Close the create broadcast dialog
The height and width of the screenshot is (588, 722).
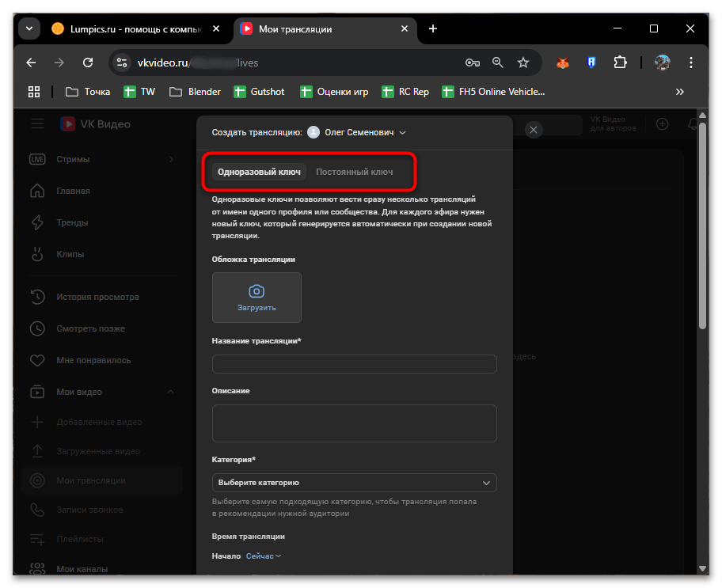pyautogui.click(x=534, y=130)
